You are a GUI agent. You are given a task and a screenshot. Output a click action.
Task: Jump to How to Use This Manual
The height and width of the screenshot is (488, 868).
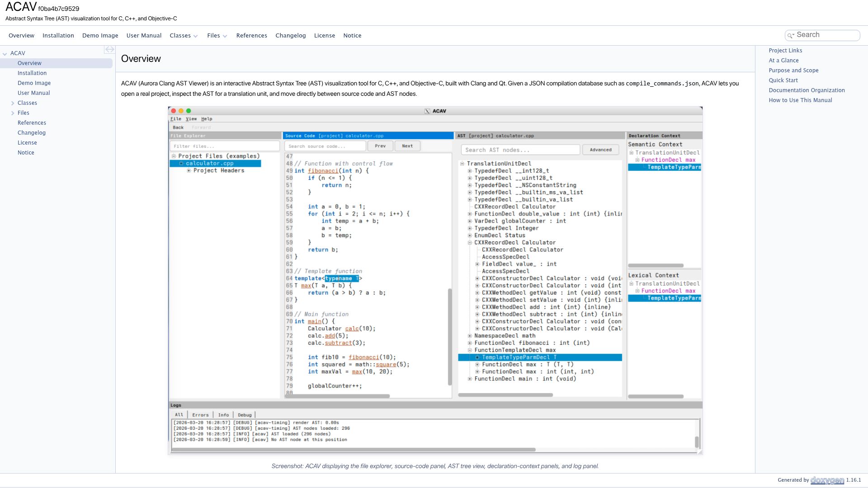click(800, 100)
